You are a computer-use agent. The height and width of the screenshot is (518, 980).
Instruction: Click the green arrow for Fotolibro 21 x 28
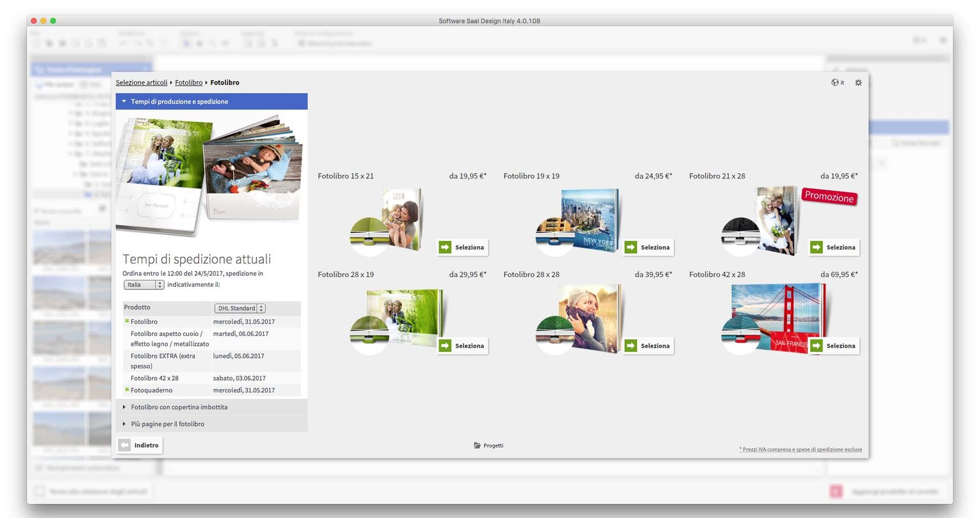[816, 247]
